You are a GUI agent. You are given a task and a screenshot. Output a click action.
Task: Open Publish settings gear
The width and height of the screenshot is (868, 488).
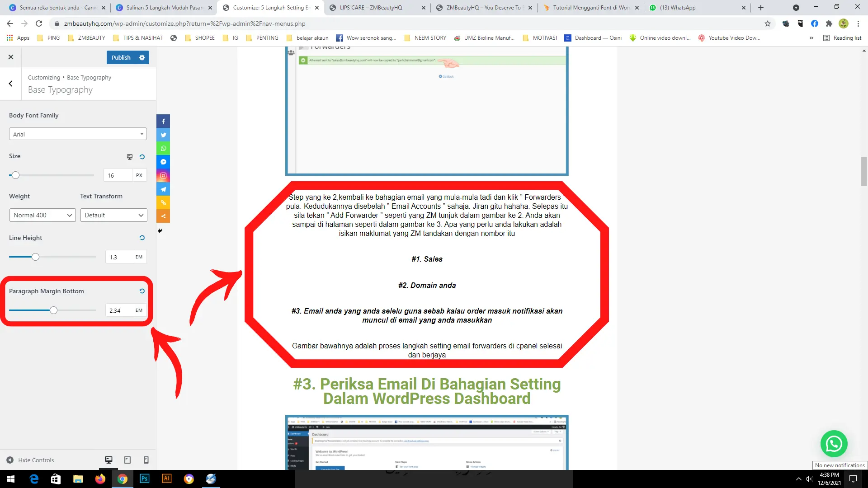[x=142, y=57]
